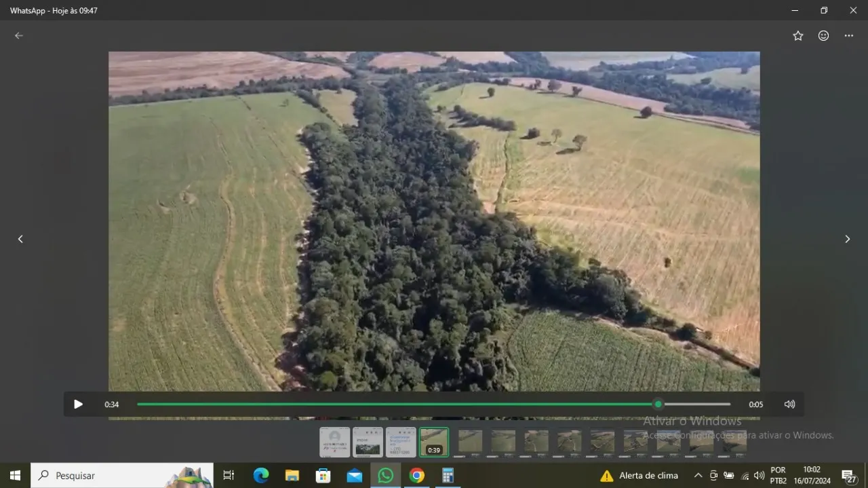Screen dimensions: 868x488
Task: Launch Microsoft Edge from the taskbar
Action: [261, 476]
